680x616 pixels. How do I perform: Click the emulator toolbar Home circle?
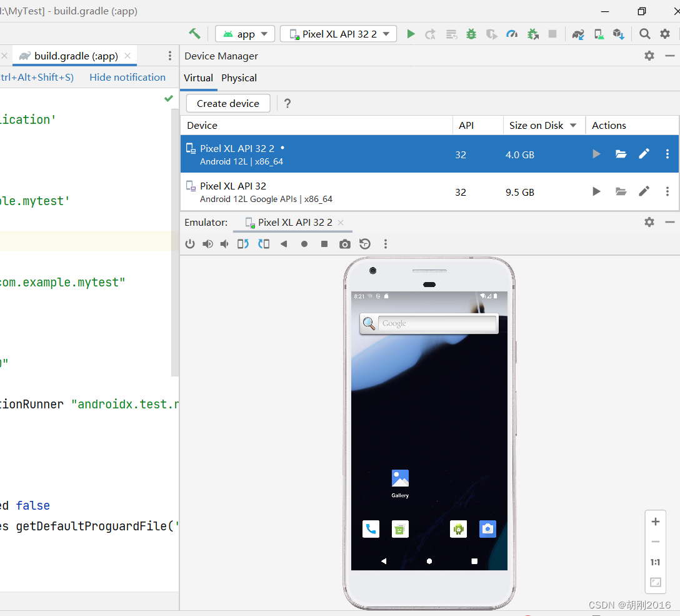point(304,245)
